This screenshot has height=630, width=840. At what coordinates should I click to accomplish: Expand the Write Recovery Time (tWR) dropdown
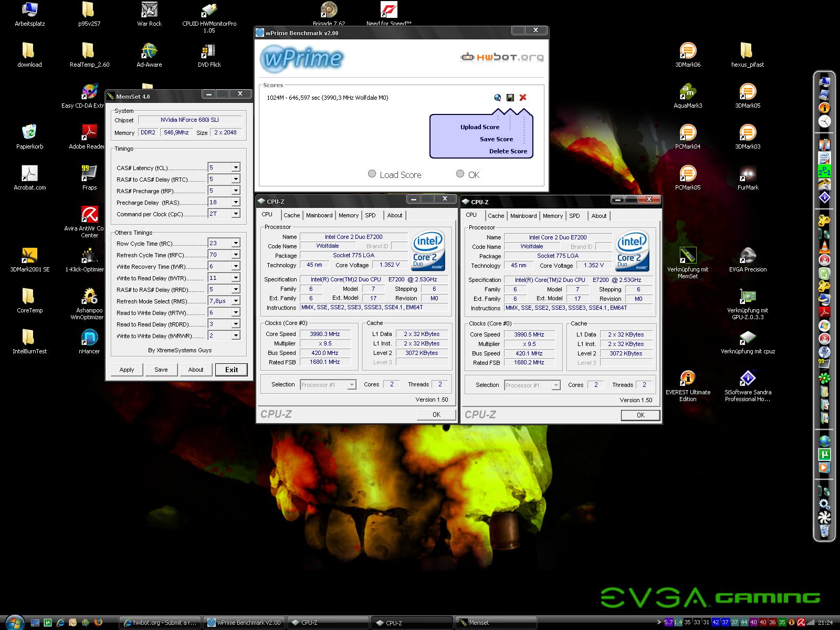236,266
